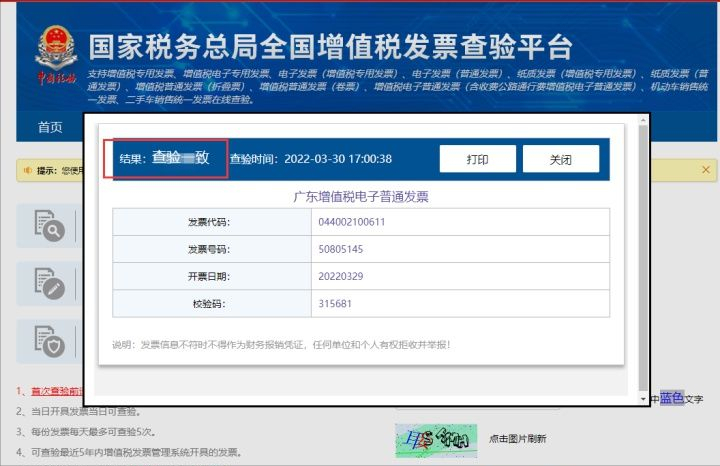Click the 打印 print button
Screen dimensions: 720x466
pyautogui.click(x=477, y=159)
